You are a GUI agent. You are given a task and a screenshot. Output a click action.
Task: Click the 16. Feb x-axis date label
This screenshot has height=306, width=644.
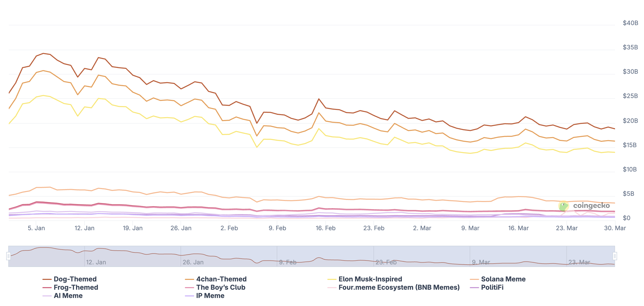point(325,228)
